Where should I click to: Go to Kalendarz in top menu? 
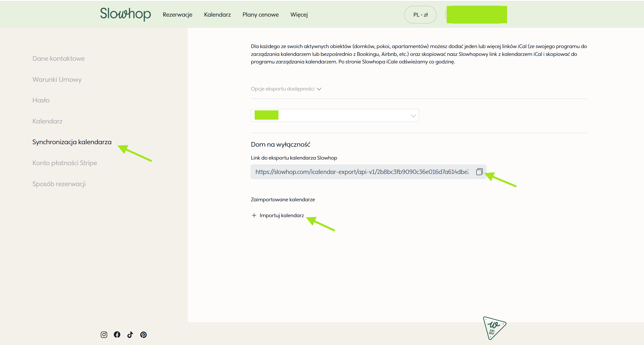(217, 15)
